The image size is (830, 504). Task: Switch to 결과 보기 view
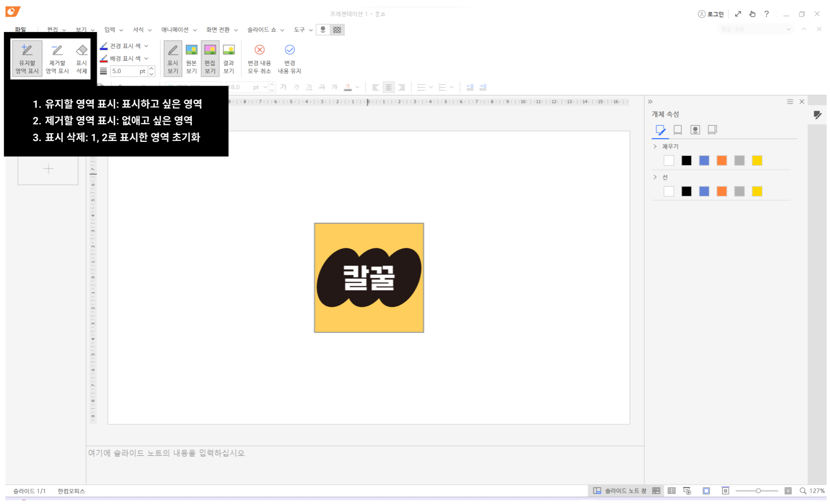[x=229, y=59]
